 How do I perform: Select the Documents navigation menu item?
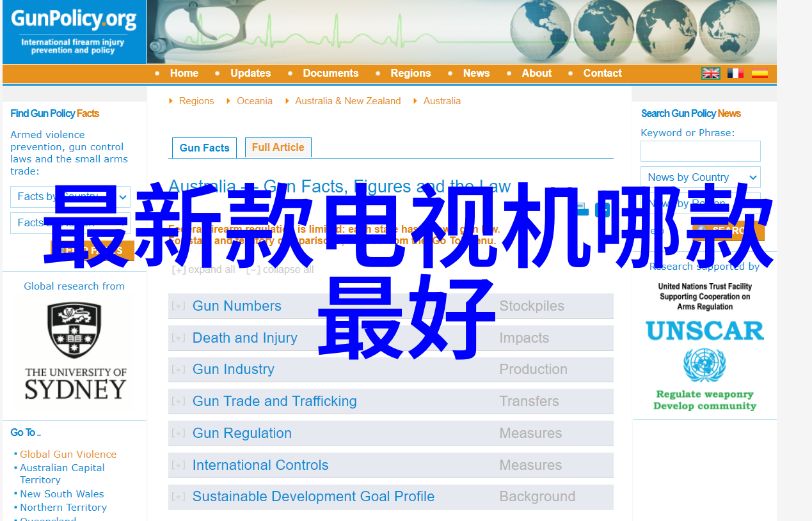(x=330, y=74)
